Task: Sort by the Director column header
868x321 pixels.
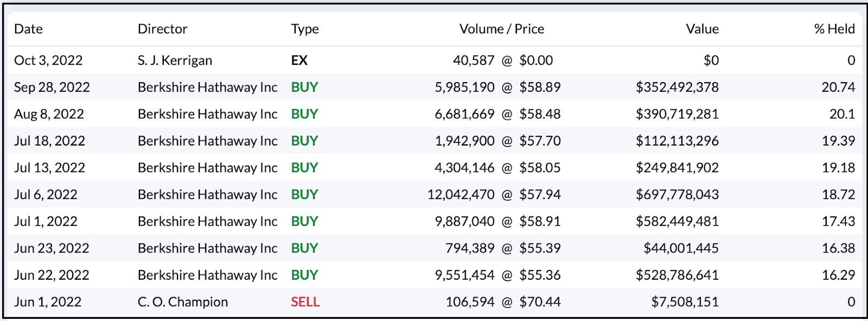Action: click(x=162, y=29)
